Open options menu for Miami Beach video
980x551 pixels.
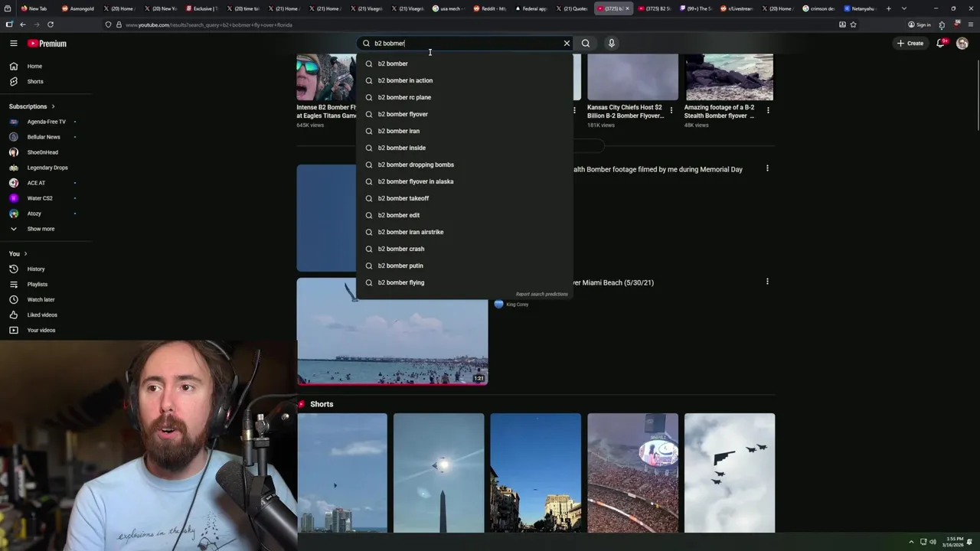[x=767, y=282]
